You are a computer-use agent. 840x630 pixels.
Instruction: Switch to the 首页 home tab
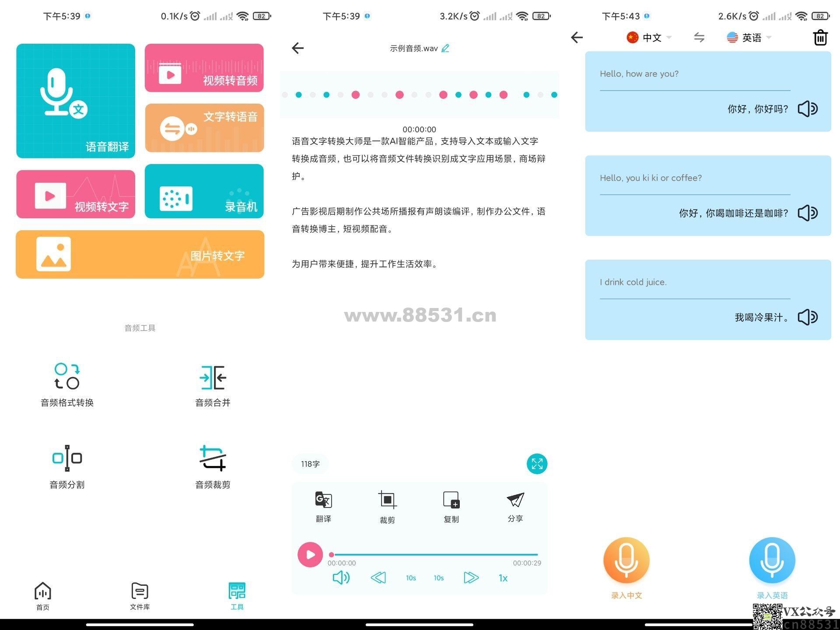pyautogui.click(x=42, y=596)
